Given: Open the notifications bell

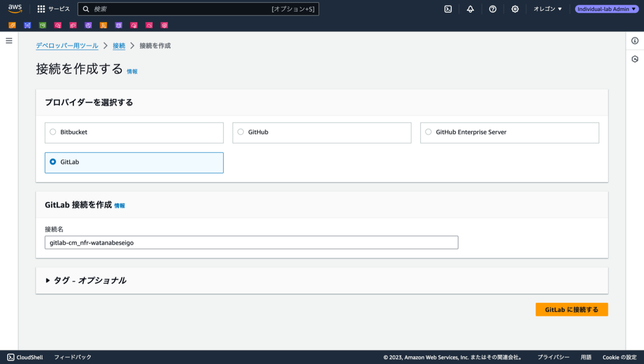Looking at the screenshot, I should 470,8.
